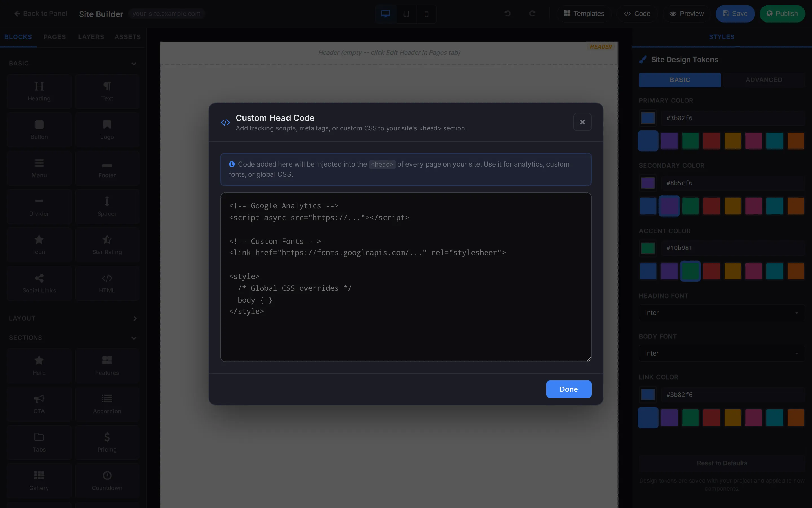Viewport: 812px width, 508px height.
Task: Pick red swatch under Primary Color
Action: 711,141
